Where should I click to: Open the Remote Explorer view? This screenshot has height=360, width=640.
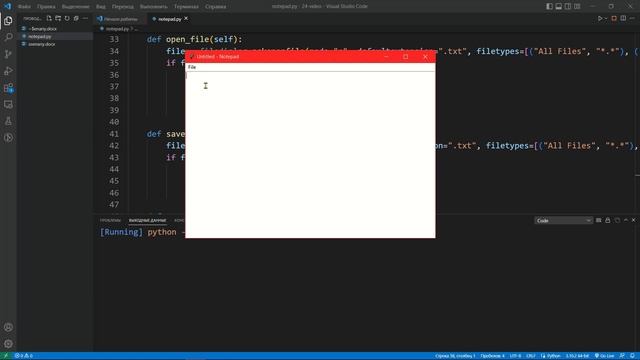[x=8, y=104]
